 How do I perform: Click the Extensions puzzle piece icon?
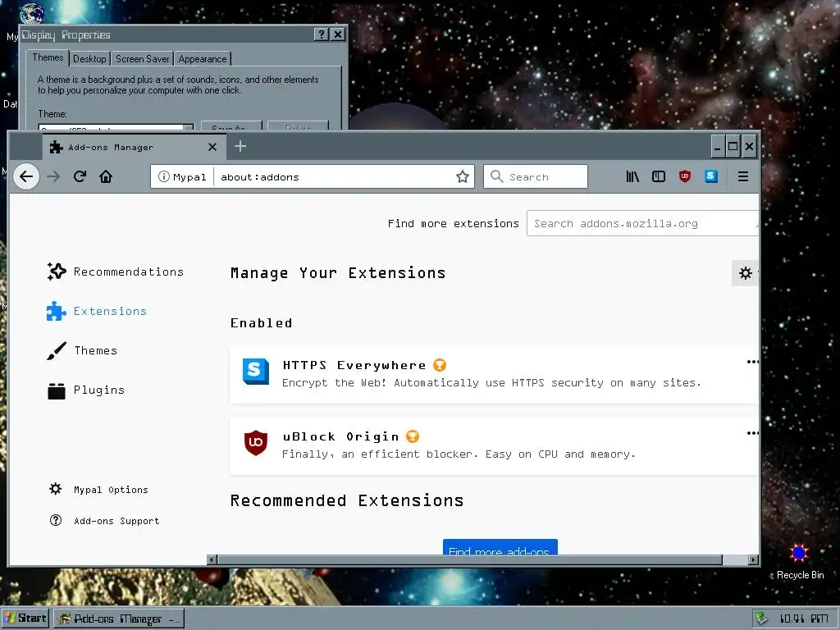56,311
